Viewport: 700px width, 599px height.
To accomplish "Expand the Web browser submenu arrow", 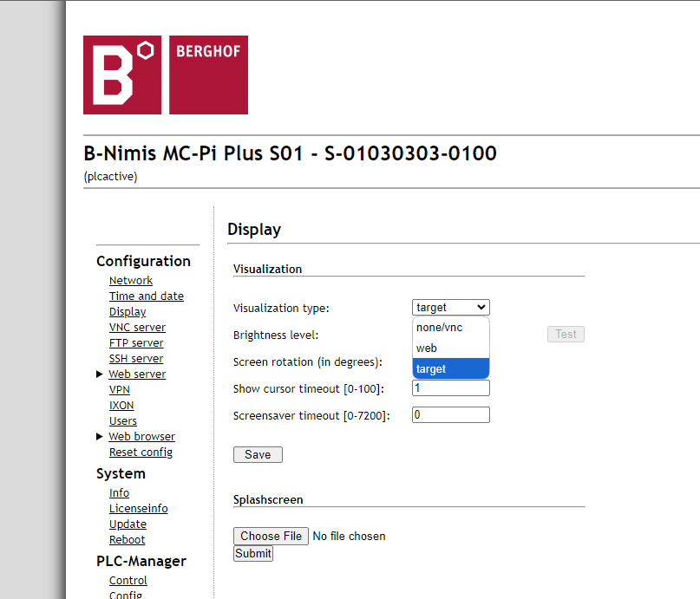I will [100, 437].
